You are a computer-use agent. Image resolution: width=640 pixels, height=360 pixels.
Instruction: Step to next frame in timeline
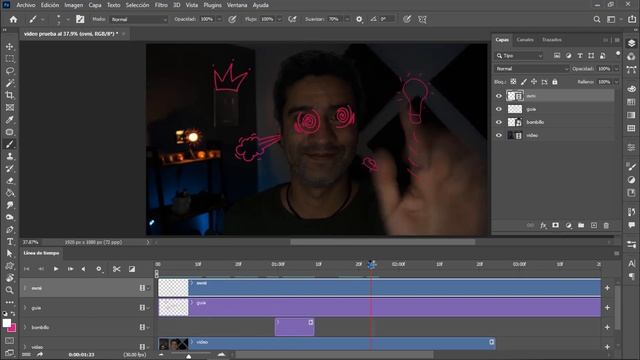pyautogui.click(x=70, y=269)
